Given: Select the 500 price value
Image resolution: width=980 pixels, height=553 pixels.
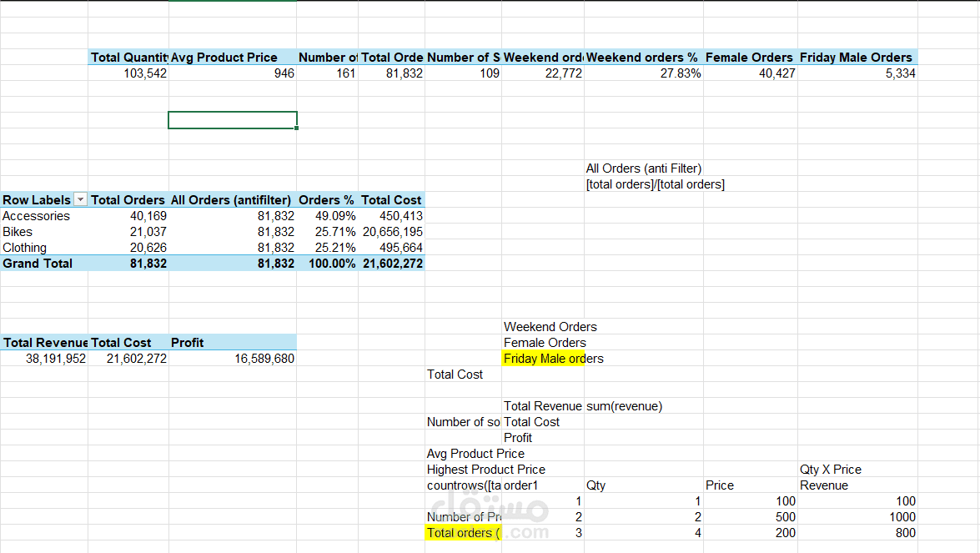Looking at the screenshot, I should click(750, 517).
